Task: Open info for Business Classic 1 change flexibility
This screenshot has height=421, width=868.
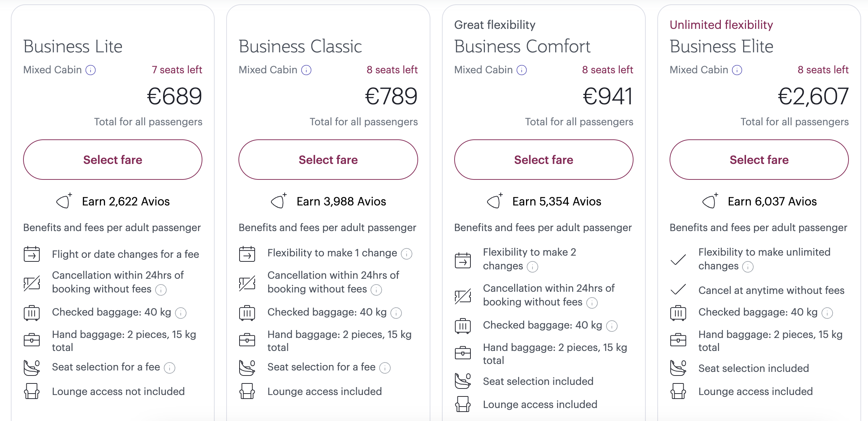Action: point(407,254)
